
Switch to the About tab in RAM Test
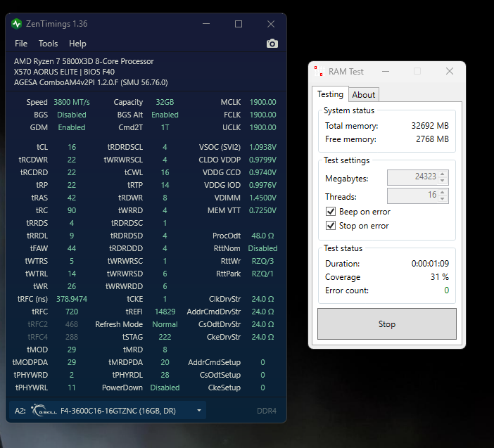pos(364,95)
